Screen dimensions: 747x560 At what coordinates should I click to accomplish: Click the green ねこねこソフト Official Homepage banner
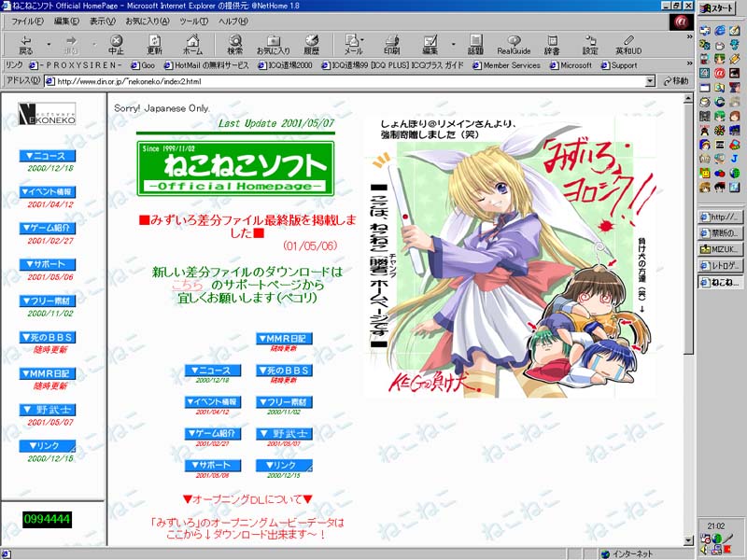click(x=235, y=169)
